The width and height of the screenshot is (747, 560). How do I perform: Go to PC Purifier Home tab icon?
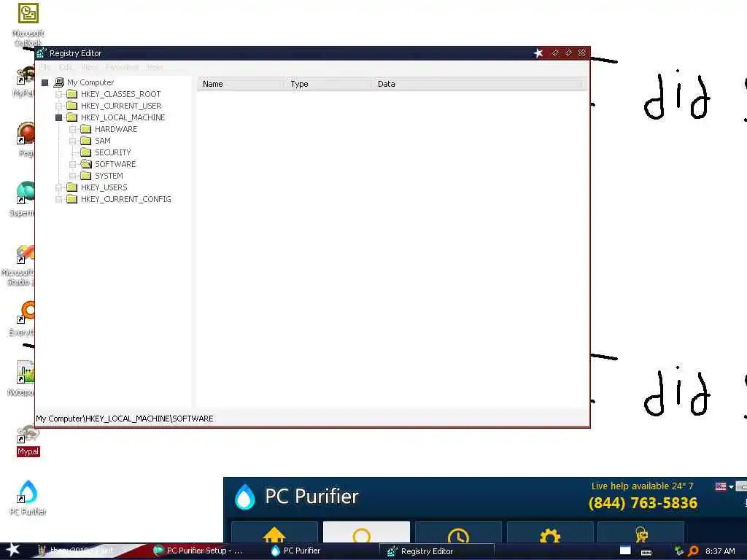(274, 534)
